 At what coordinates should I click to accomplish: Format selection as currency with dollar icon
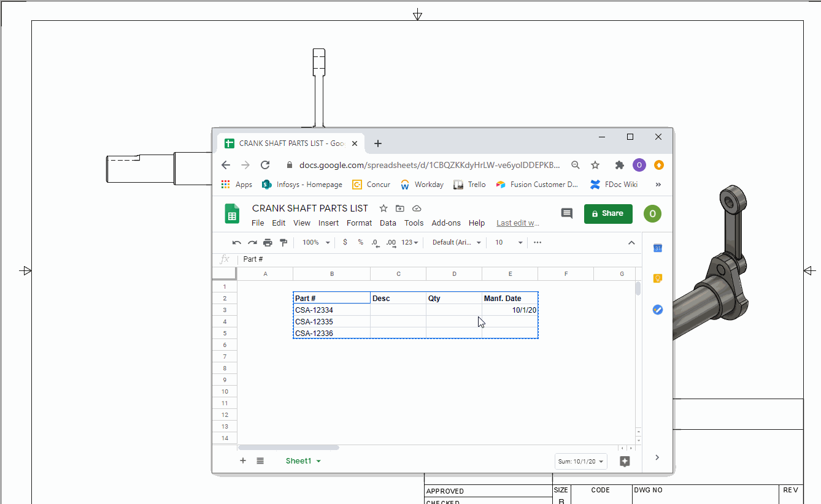[x=345, y=242]
